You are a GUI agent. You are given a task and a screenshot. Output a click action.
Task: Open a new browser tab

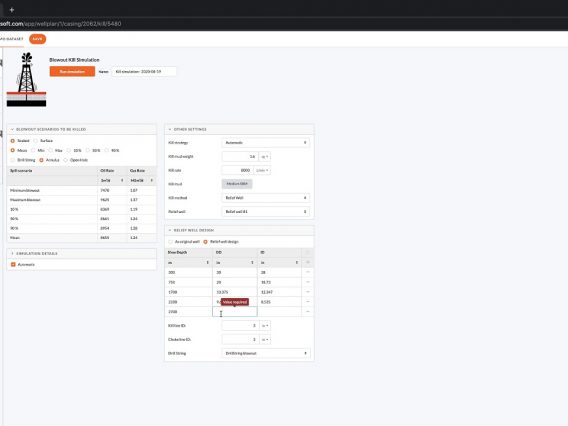[12, 10]
